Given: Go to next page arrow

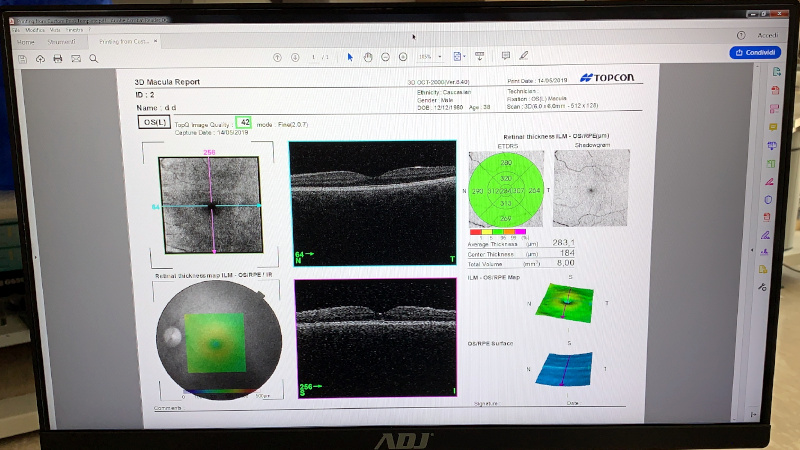Looking at the screenshot, I should click(x=294, y=57).
